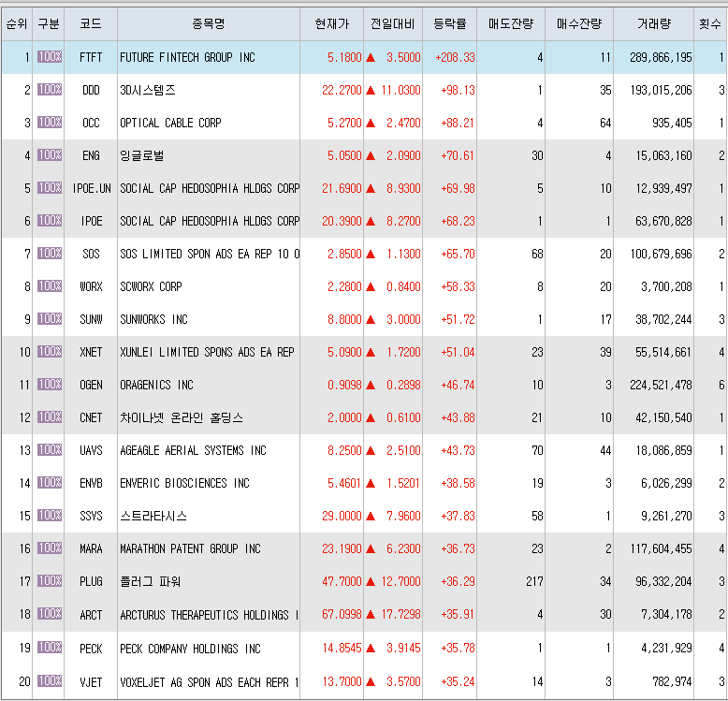728x701 pixels.
Task: Select the IPOE ticker code
Action: (92, 222)
